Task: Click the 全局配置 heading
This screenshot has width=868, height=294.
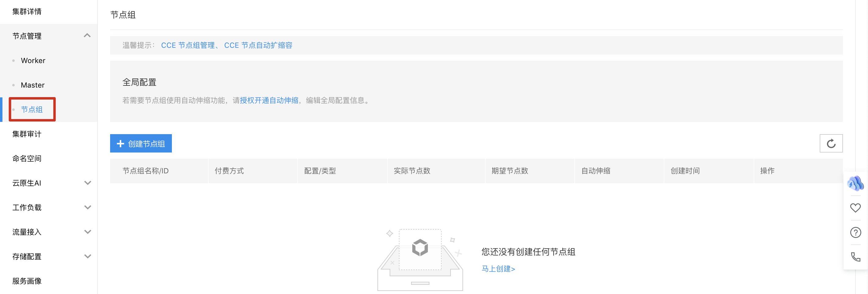Action: 139,82
